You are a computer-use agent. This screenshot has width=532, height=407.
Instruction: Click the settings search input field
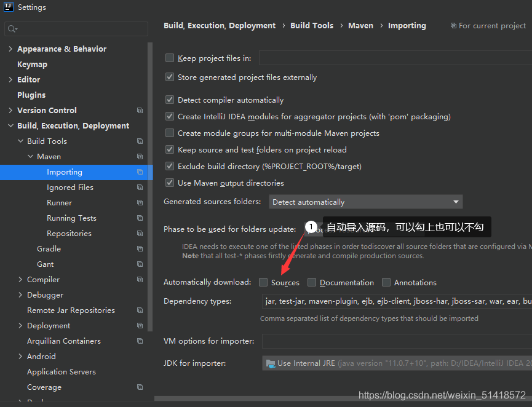click(76, 29)
